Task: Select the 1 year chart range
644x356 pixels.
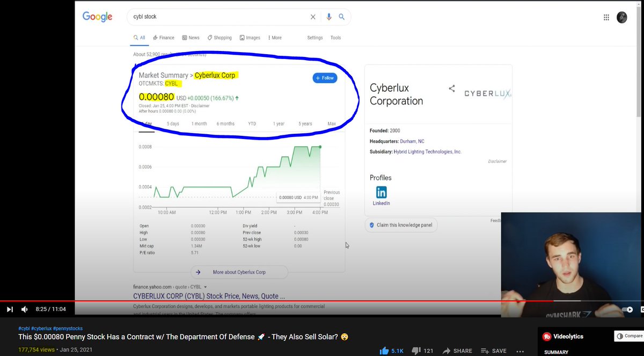Action: click(279, 123)
